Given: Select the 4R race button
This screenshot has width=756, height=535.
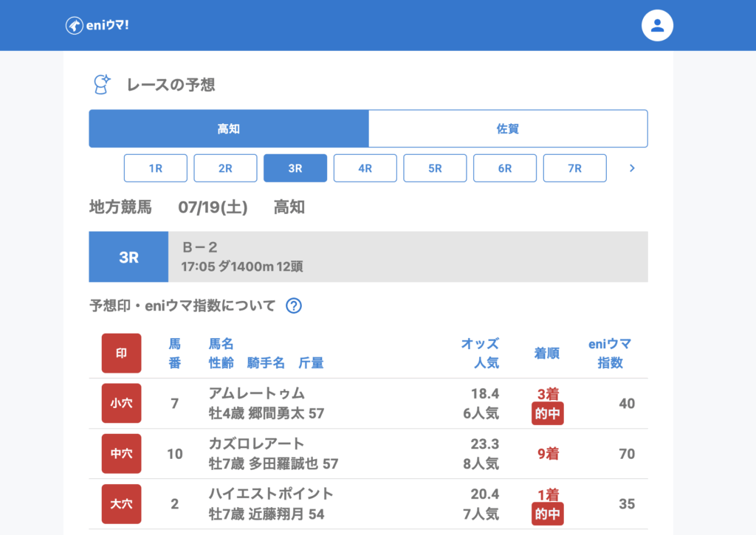Looking at the screenshot, I should (x=365, y=168).
